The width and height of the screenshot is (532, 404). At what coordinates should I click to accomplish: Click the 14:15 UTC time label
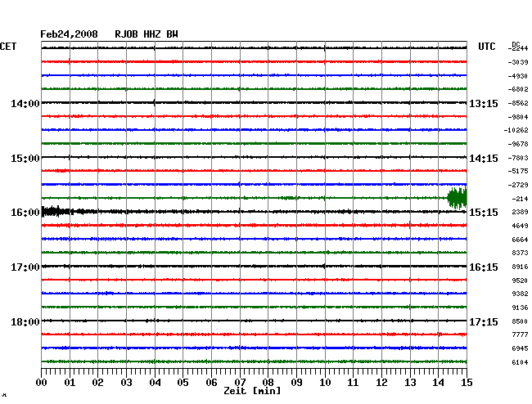point(484,159)
